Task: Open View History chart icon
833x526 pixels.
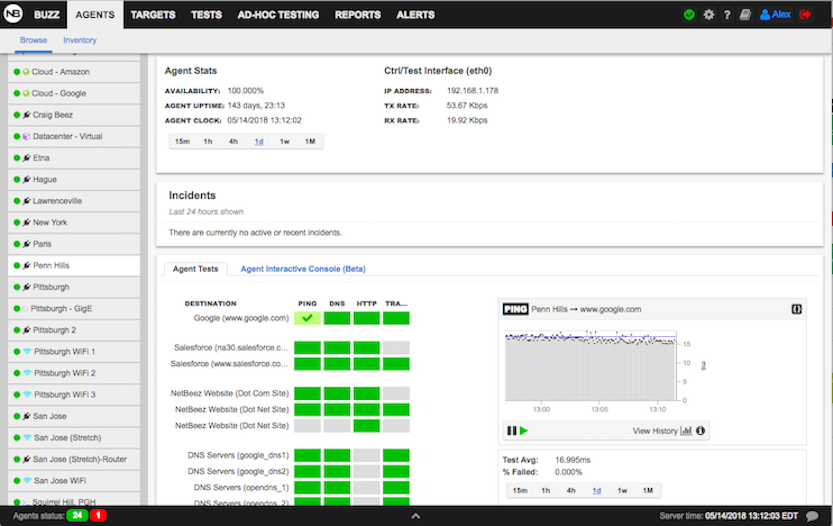Action: pos(686,430)
